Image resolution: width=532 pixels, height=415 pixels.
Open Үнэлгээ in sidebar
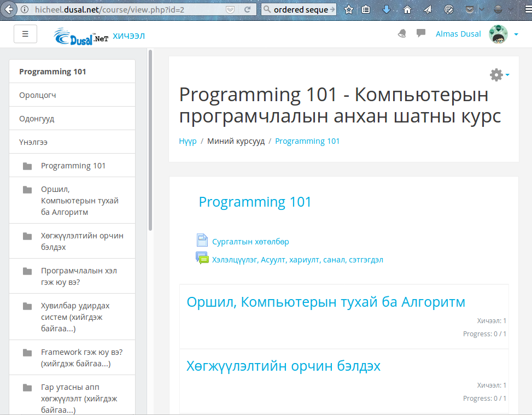tap(72, 142)
